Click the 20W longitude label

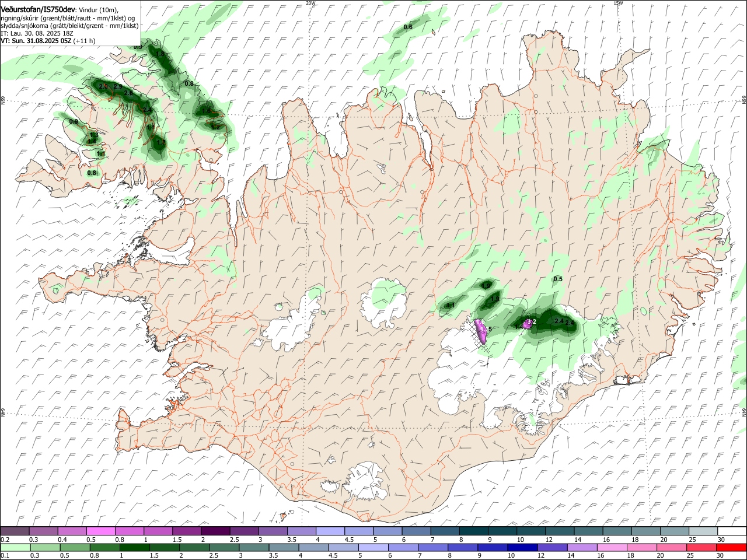coord(310,3)
